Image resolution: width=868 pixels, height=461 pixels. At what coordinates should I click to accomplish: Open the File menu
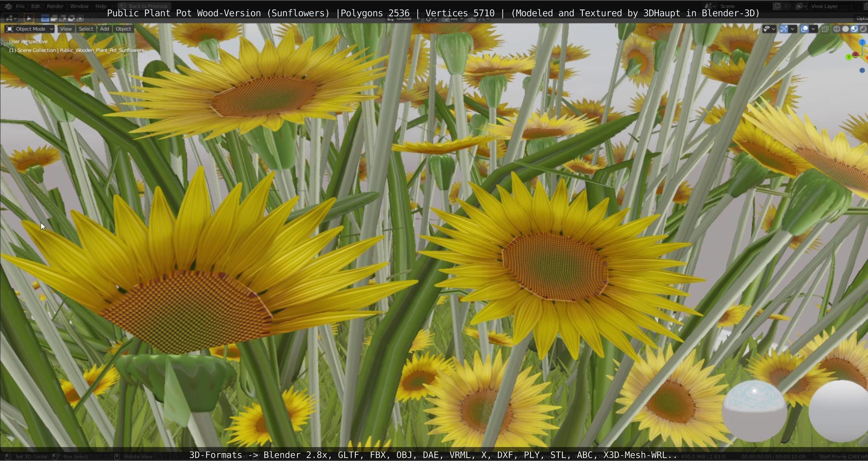pos(20,6)
